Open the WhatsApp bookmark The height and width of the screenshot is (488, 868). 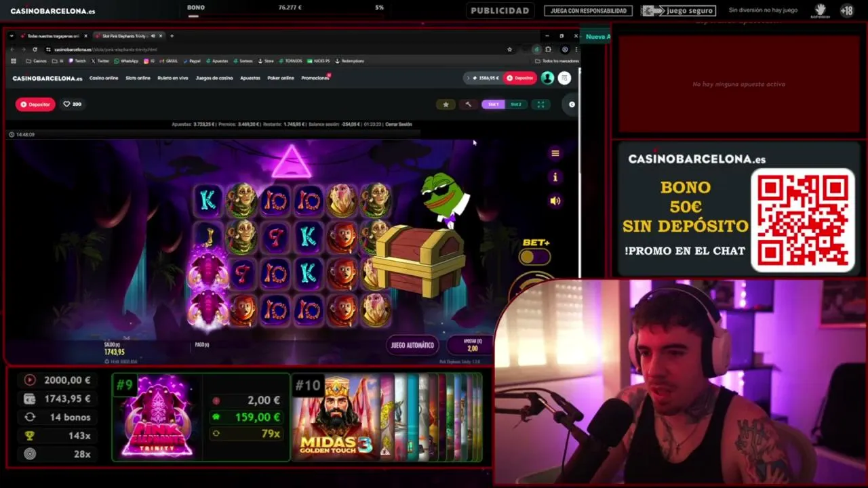[126, 61]
